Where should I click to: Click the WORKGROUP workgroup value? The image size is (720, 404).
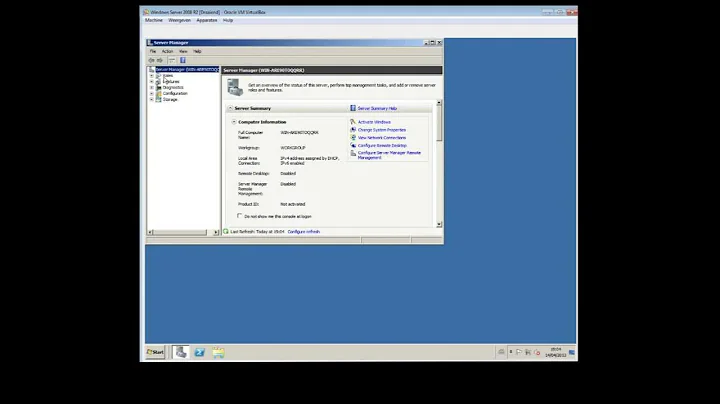tap(292, 148)
